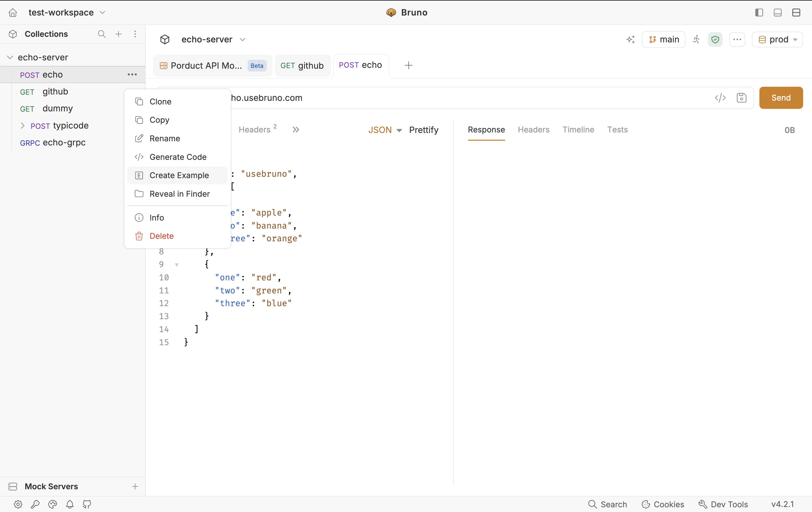Open the Cookies icon in status bar
Viewport: 812px width, 512px height.
click(646, 504)
